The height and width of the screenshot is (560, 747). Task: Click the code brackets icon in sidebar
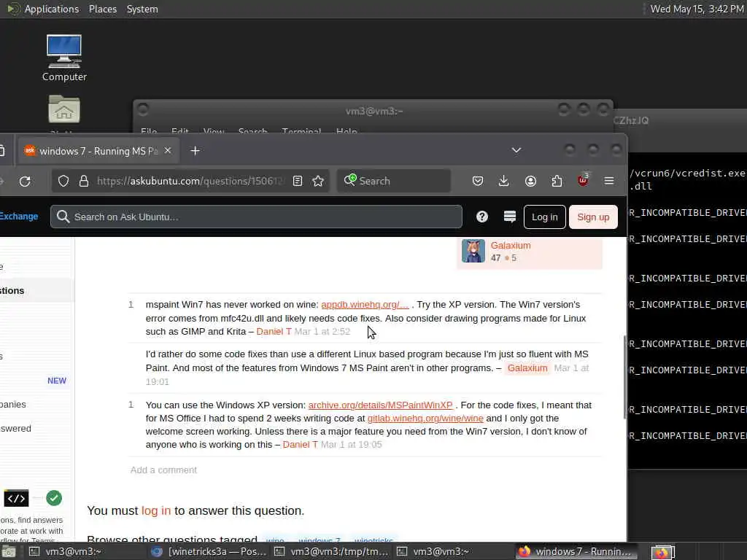tap(16, 498)
